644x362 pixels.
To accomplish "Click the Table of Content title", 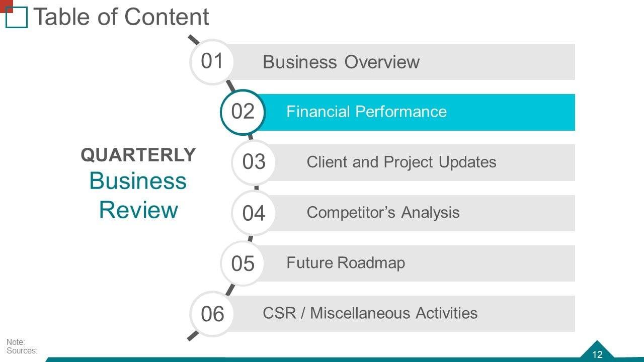I will [x=121, y=17].
